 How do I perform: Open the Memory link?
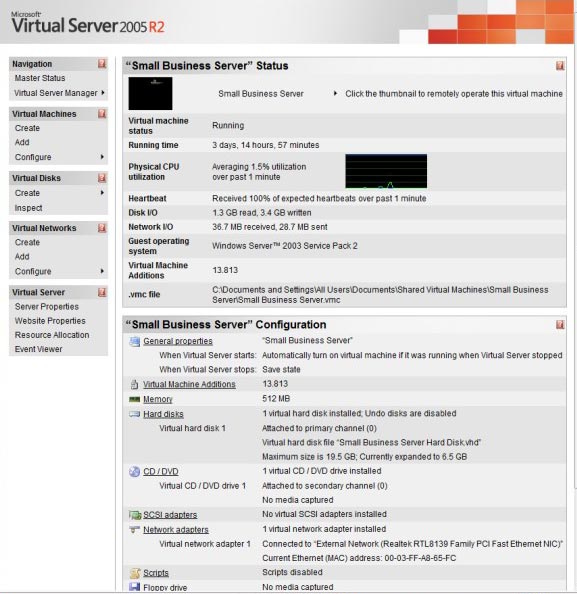click(158, 399)
